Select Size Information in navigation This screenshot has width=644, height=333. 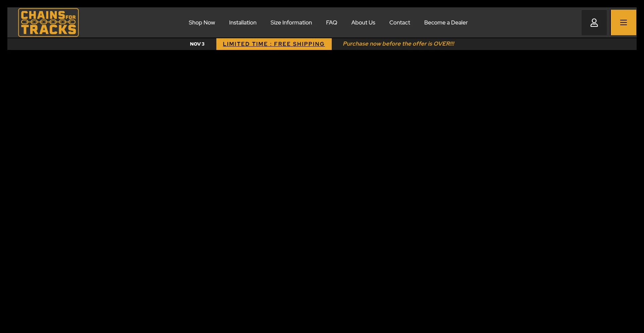tap(291, 22)
